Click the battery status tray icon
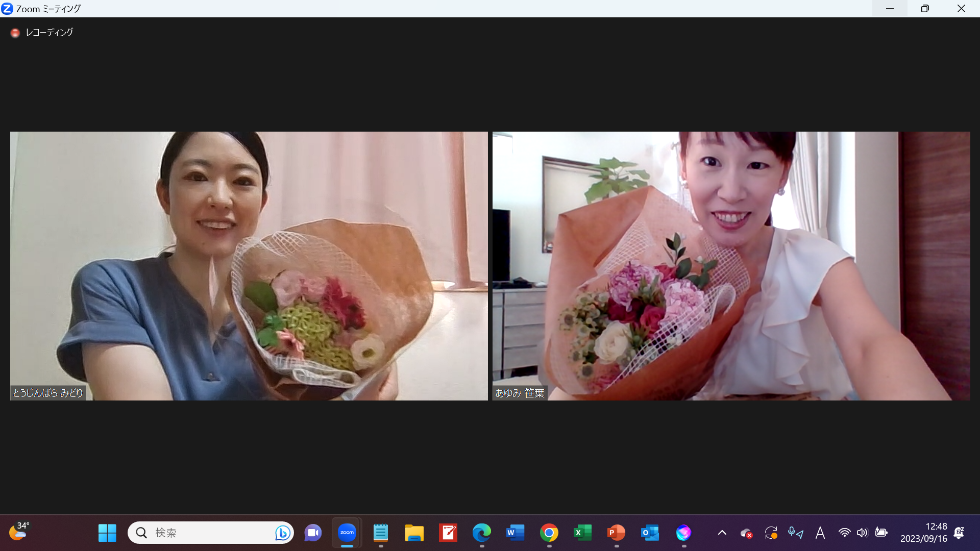Screen dimensions: 980x551 [881, 533]
